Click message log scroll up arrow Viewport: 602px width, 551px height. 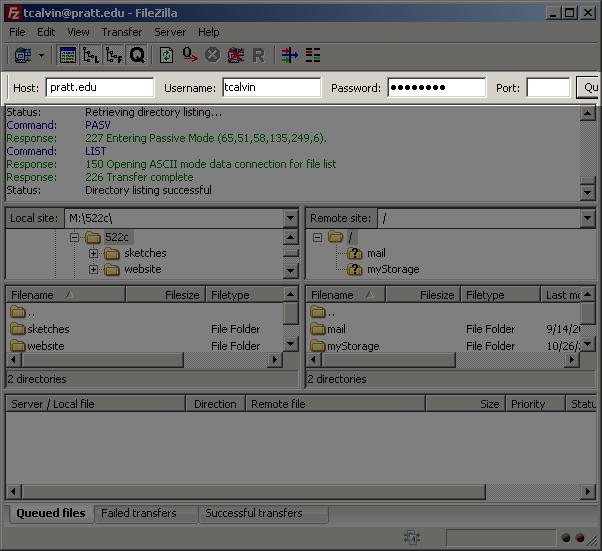[588, 113]
